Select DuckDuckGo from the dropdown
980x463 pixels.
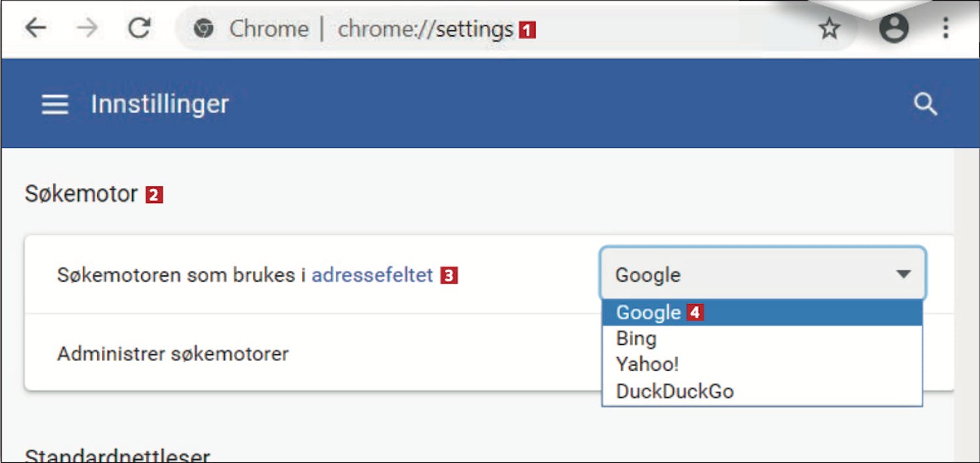(x=675, y=391)
